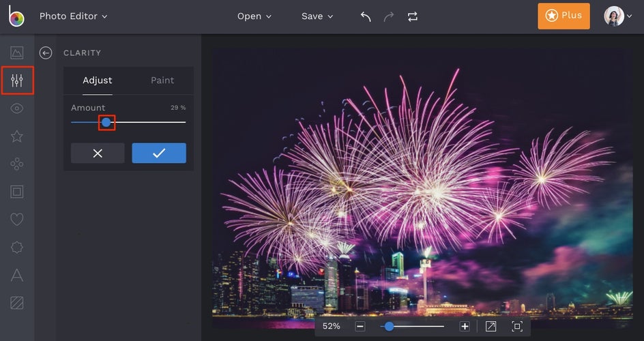Screen dimensions: 644x341
Task: Expand the Save menu
Action: tap(317, 16)
